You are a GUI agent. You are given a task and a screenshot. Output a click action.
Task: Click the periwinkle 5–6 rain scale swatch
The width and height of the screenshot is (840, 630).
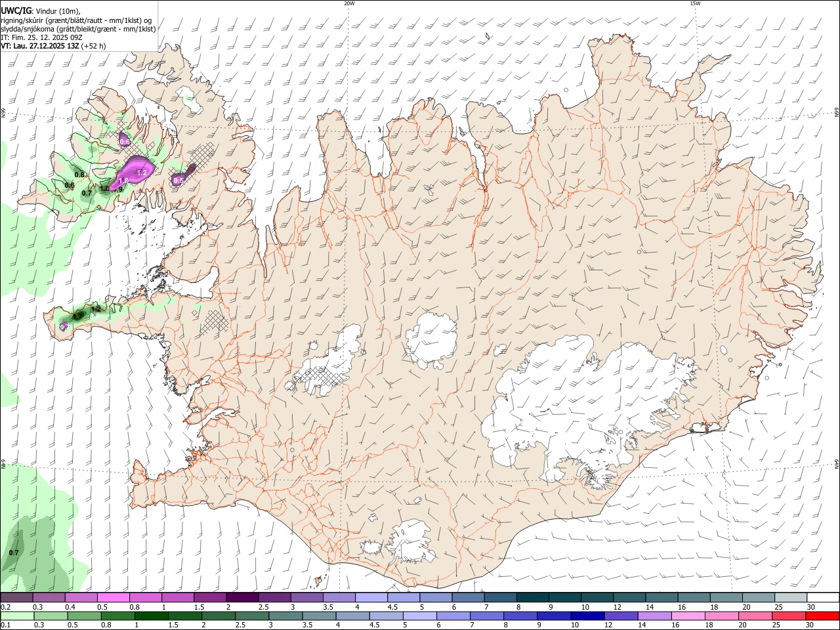420,616
